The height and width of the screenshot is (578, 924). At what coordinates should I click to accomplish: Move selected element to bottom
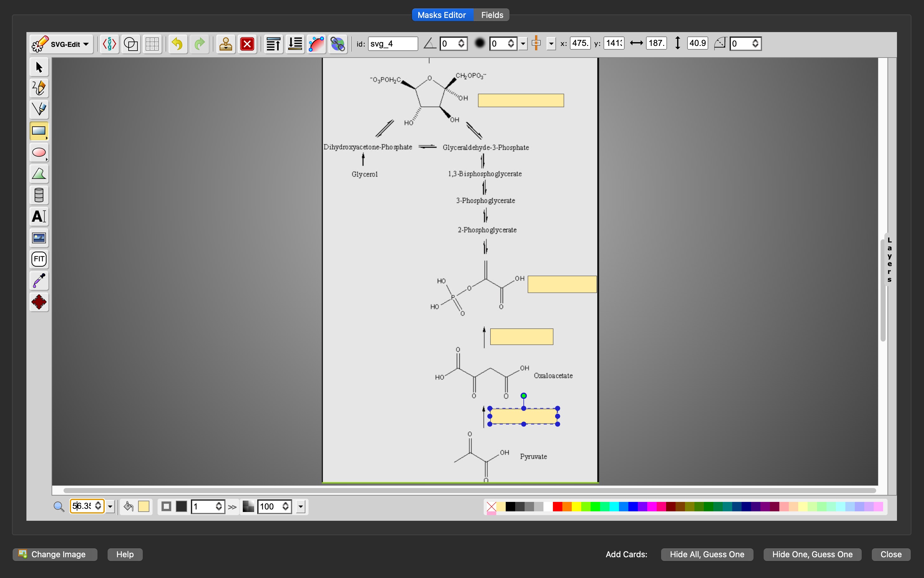click(295, 44)
